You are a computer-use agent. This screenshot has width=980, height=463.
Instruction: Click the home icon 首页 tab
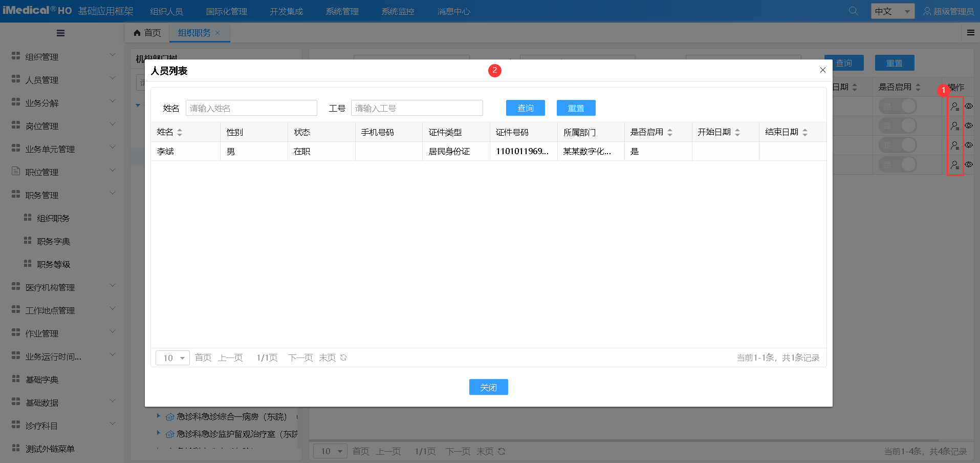point(147,33)
